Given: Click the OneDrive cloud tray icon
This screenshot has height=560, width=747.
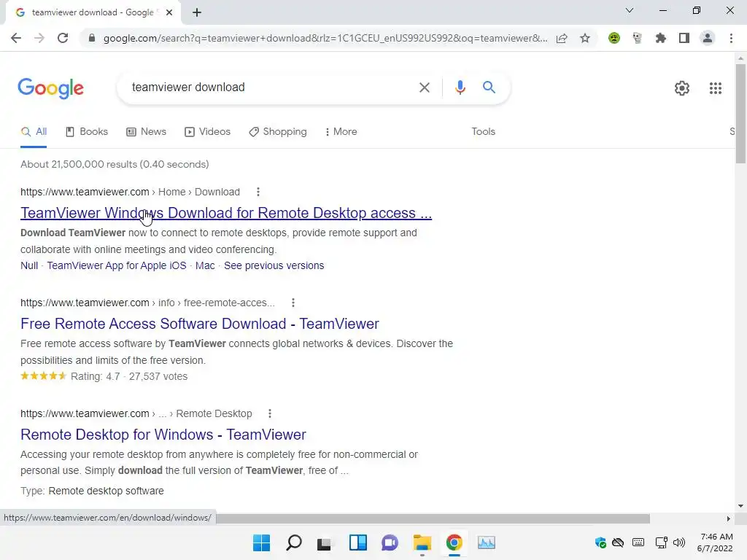Looking at the screenshot, I should (618, 542).
